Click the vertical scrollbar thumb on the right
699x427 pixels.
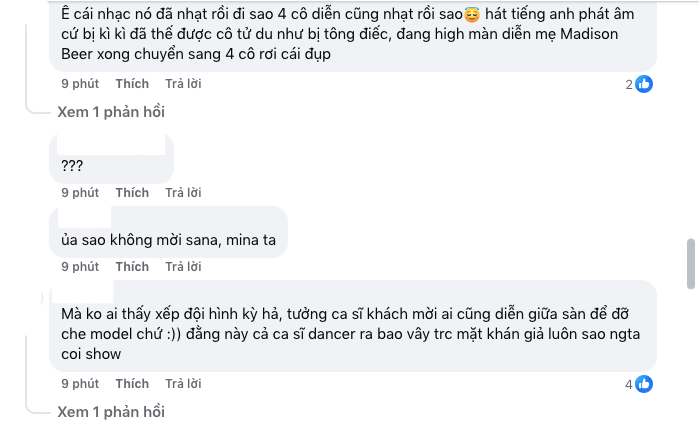(x=691, y=264)
